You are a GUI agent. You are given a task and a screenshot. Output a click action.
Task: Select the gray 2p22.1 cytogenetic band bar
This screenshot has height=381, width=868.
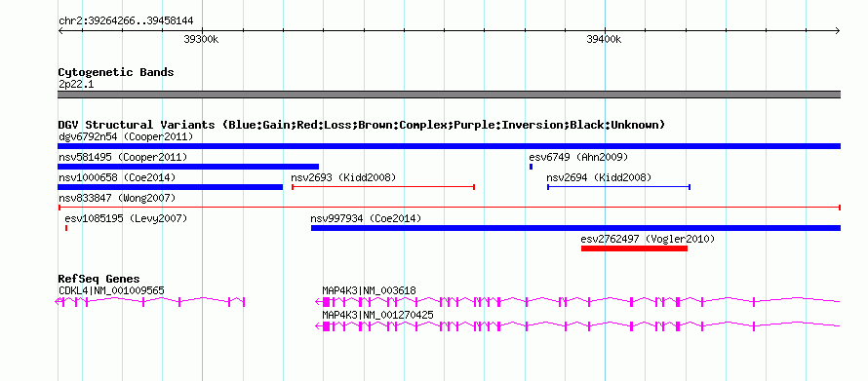click(449, 95)
